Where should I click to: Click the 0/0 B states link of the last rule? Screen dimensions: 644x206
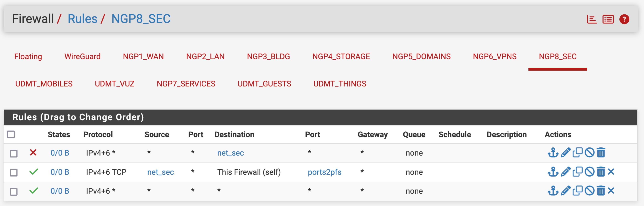click(60, 191)
